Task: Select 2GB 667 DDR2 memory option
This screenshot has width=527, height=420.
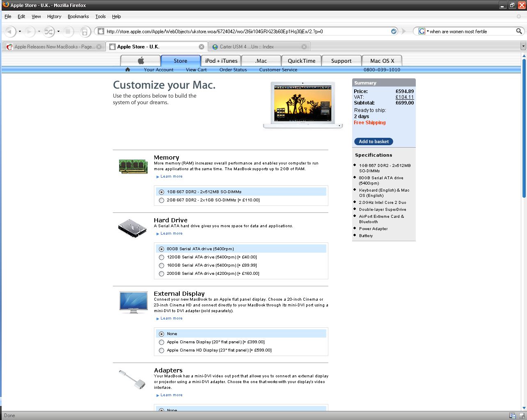Action: click(161, 200)
